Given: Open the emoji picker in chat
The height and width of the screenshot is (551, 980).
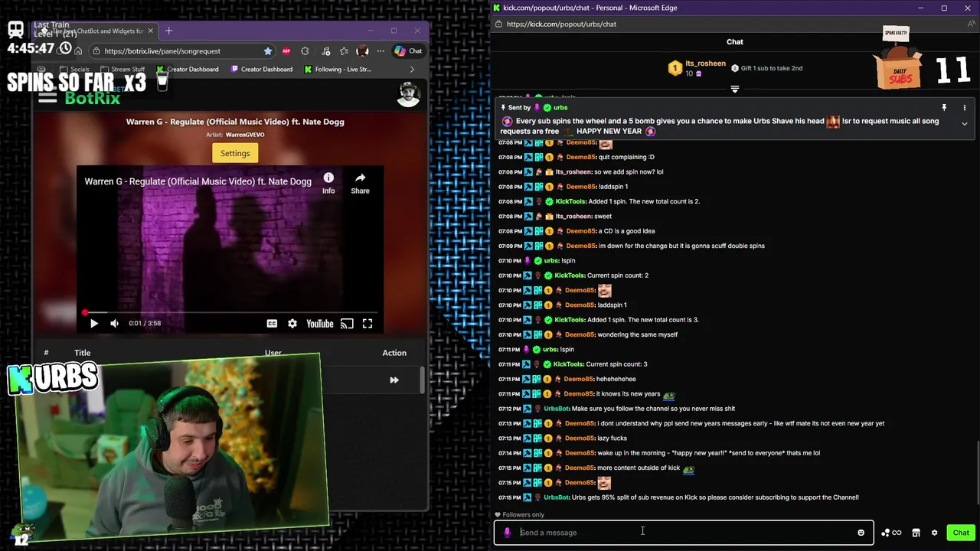Looking at the screenshot, I should pyautogui.click(x=861, y=533).
